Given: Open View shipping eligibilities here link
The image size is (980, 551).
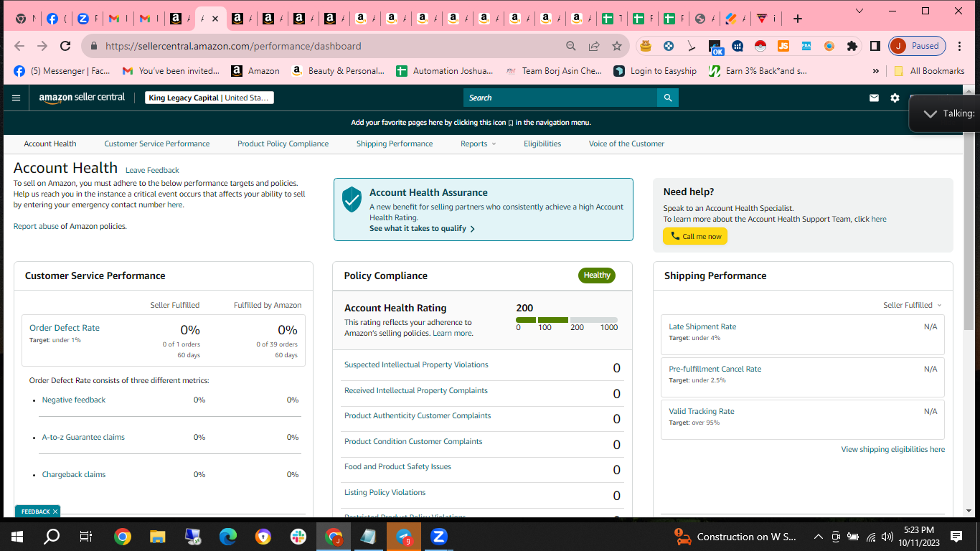Looking at the screenshot, I should tap(893, 449).
